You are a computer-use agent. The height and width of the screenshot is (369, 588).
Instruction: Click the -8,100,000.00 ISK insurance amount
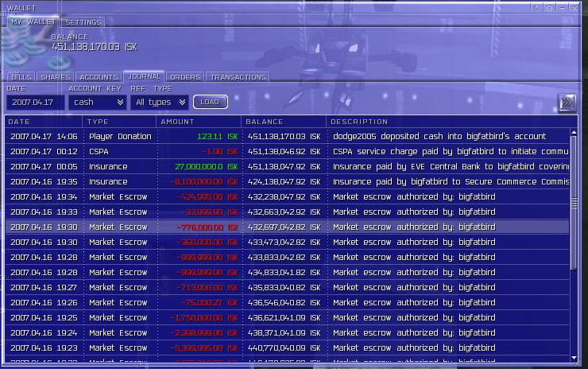point(204,181)
